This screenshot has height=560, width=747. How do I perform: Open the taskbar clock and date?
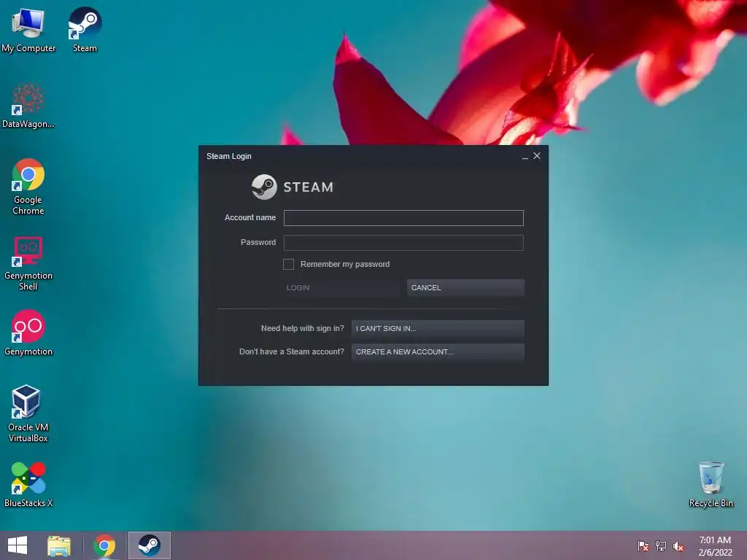coord(715,545)
